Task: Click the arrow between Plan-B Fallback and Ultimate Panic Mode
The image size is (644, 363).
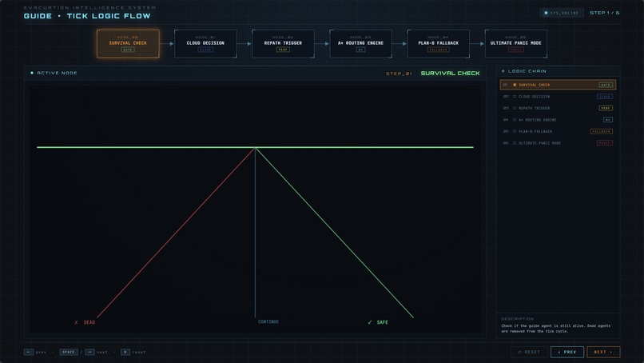Action: [x=477, y=44]
